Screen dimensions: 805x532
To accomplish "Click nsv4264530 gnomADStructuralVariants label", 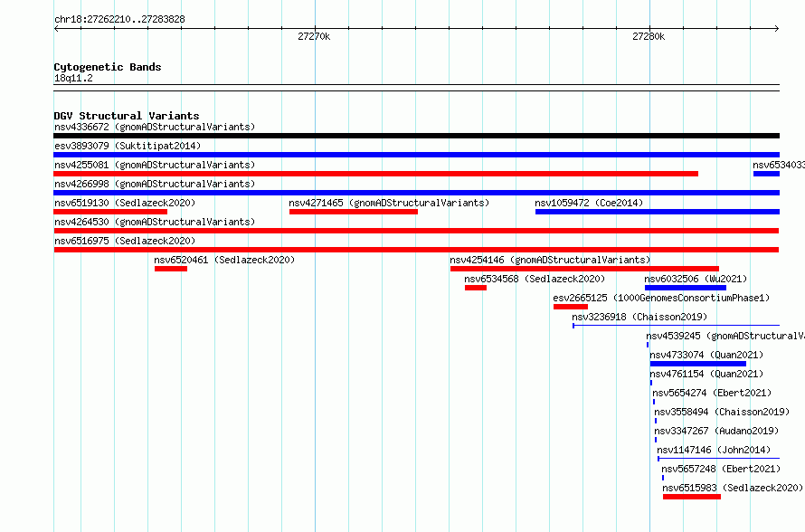I will click(155, 222).
